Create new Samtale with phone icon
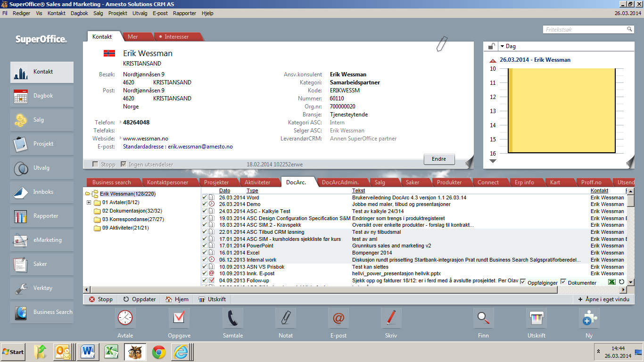 coord(233,318)
